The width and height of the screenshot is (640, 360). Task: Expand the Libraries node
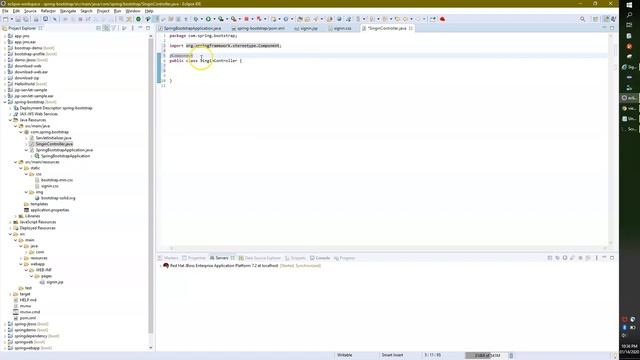(16, 216)
